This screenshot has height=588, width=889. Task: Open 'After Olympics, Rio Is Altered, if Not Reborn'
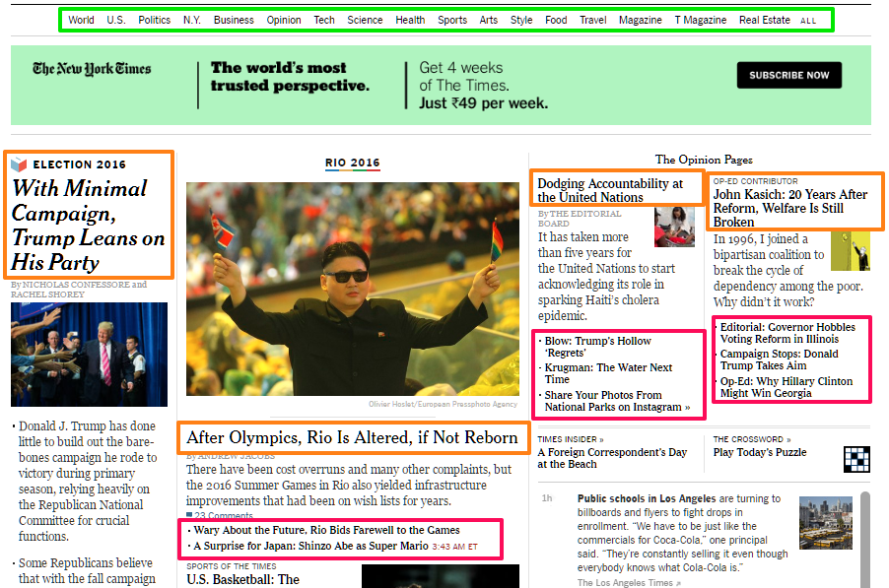click(x=352, y=437)
